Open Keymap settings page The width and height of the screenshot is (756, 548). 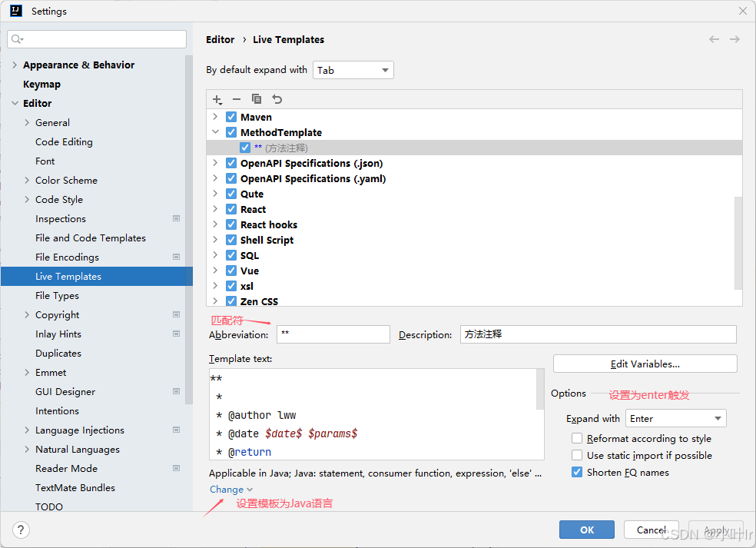[42, 84]
